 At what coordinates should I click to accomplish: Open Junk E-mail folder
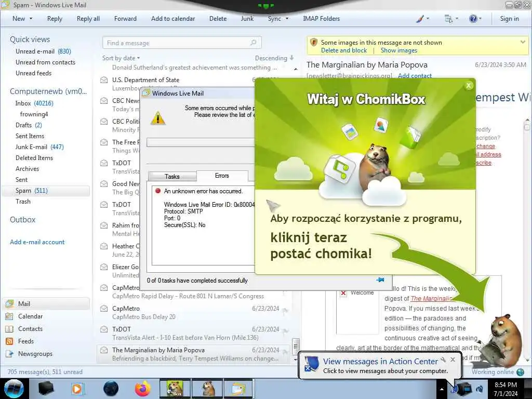pyautogui.click(x=39, y=147)
